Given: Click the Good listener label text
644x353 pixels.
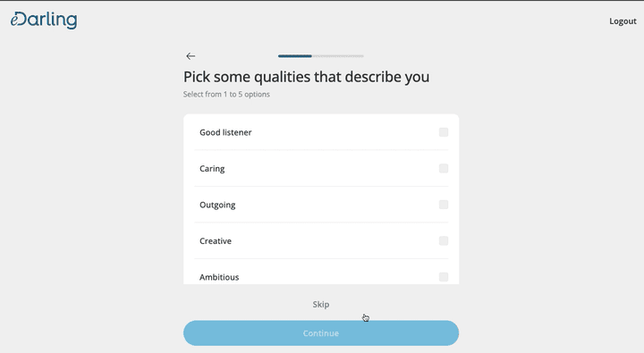Looking at the screenshot, I should [225, 132].
